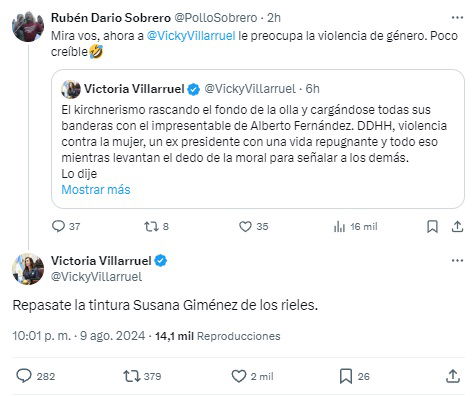Open more options on Sobrero's tweet

tap(457, 17)
